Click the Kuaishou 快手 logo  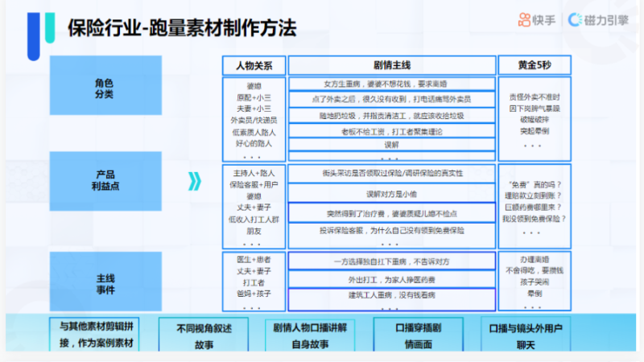pos(537,19)
